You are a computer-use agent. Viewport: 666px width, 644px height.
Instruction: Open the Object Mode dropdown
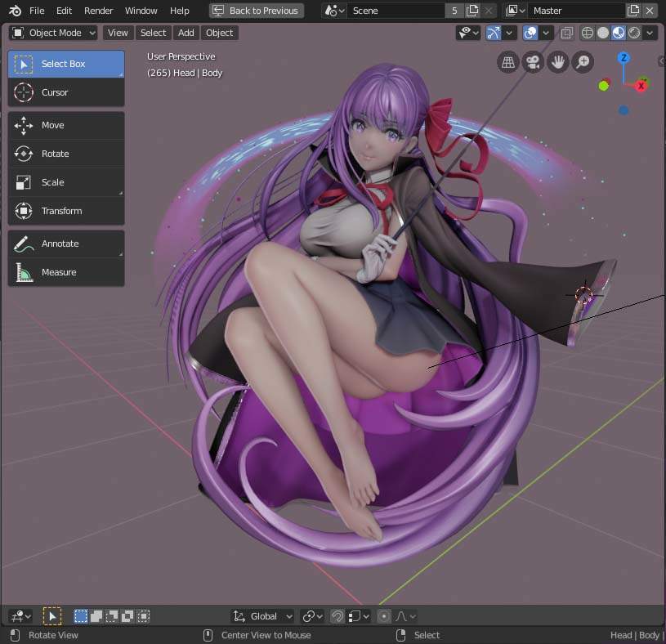click(x=53, y=33)
